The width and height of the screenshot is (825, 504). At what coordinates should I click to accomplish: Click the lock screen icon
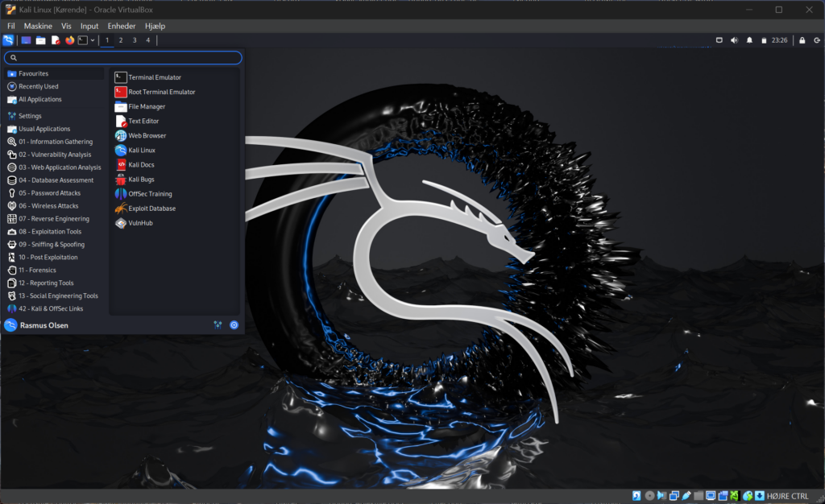802,40
